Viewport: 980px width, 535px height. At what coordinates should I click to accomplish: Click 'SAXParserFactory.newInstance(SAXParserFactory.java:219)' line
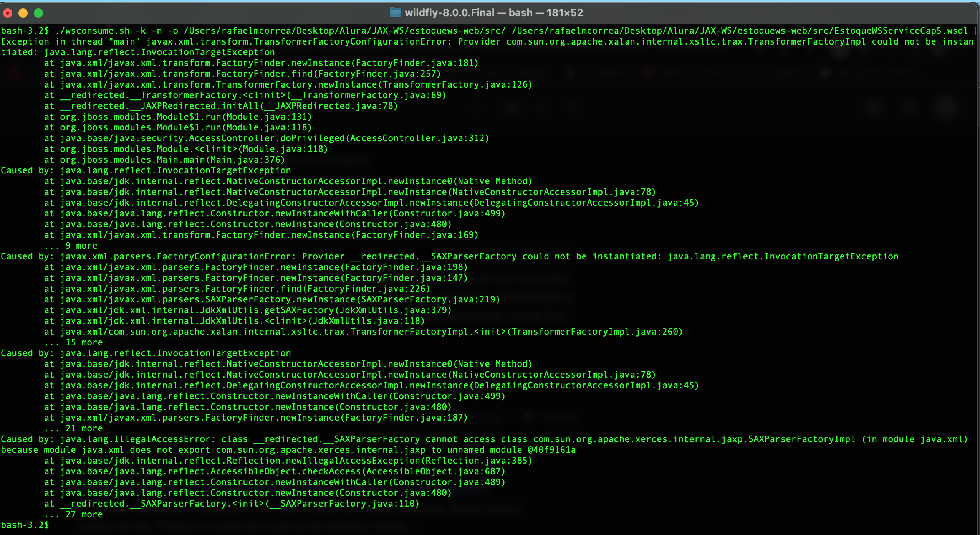[x=272, y=299]
